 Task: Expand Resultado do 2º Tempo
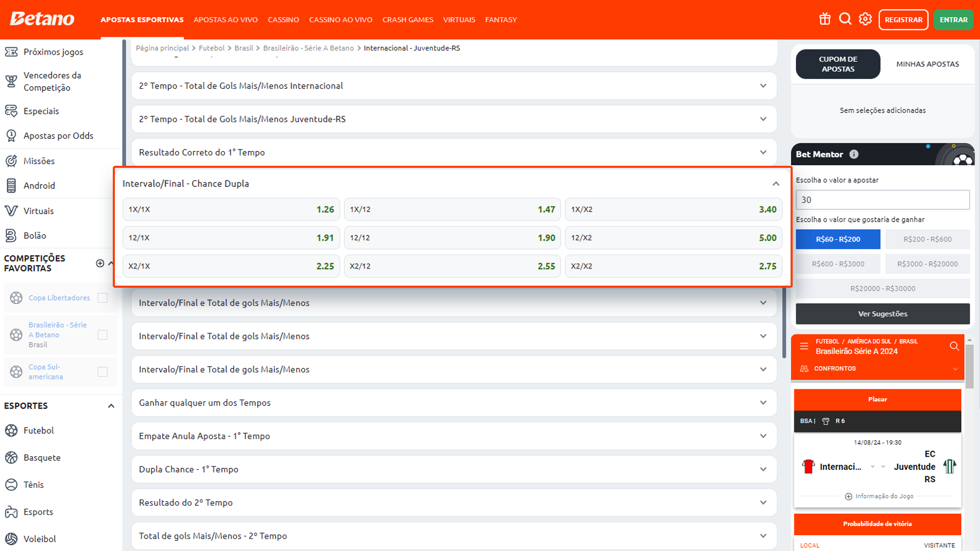(454, 503)
